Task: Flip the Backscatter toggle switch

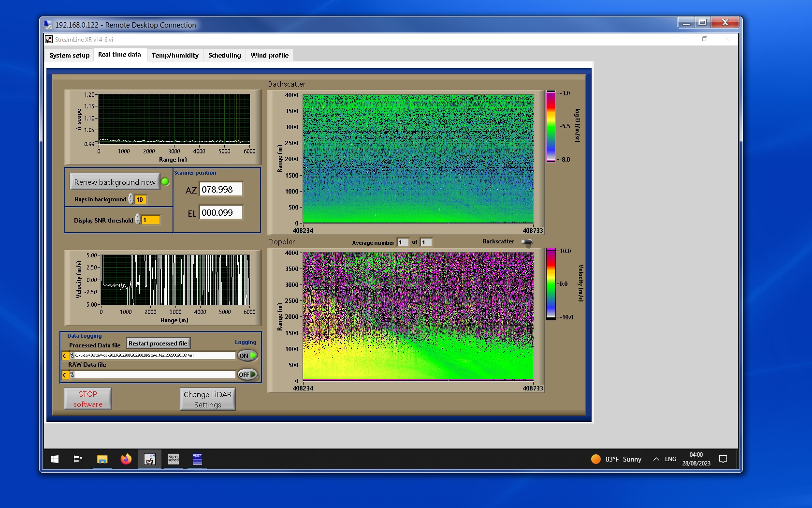Action: coord(527,242)
